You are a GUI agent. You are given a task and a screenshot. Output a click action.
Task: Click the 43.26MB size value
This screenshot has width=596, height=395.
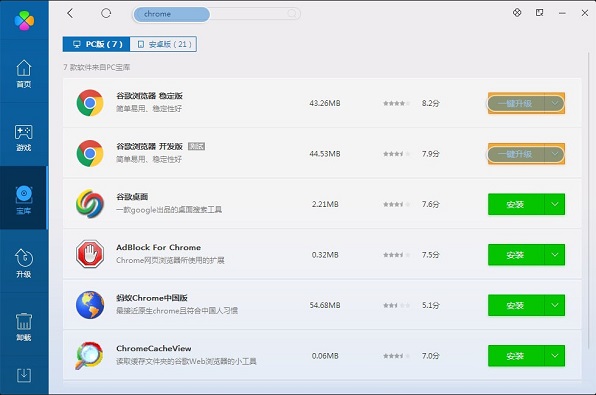coord(325,103)
